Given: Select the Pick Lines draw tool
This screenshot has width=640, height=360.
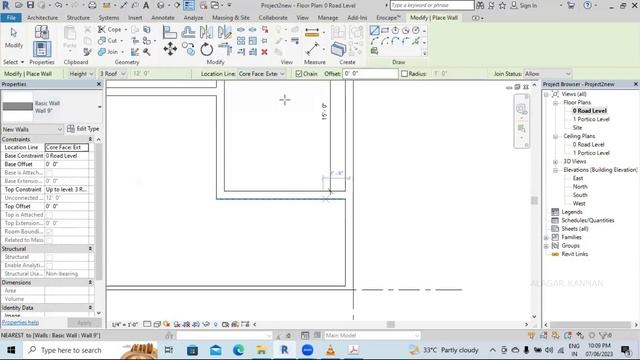Looking at the screenshot, I should click(x=416, y=41).
